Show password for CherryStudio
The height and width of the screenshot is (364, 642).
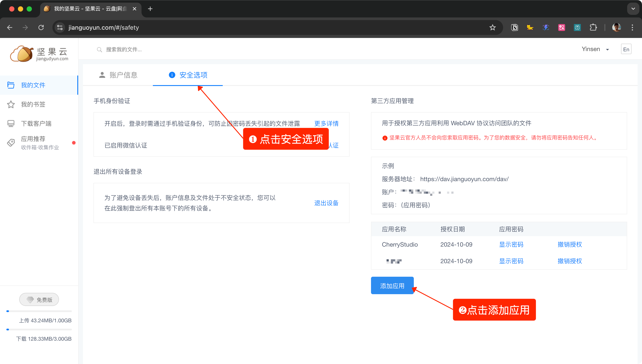click(511, 244)
